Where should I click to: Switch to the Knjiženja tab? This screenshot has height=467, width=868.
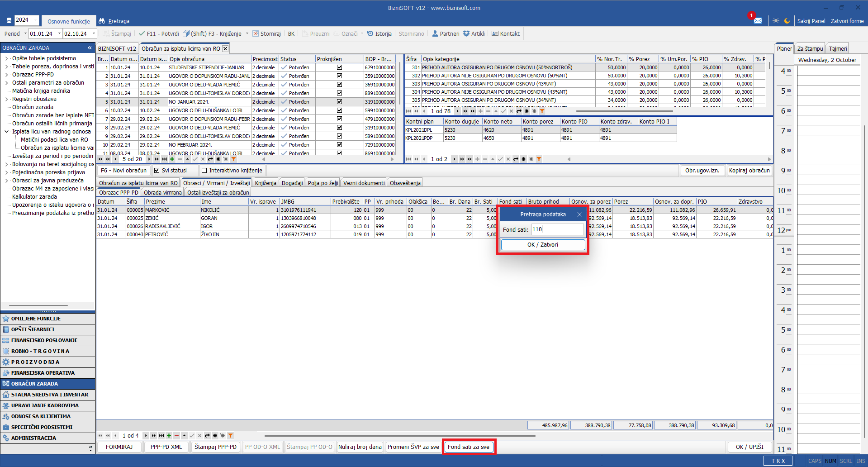click(x=265, y=183)
